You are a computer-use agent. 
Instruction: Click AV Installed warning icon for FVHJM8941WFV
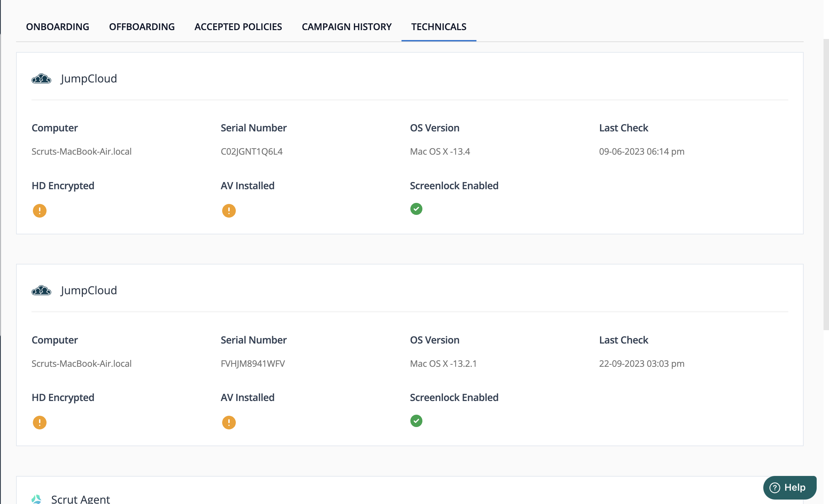[x=229, y=422]
